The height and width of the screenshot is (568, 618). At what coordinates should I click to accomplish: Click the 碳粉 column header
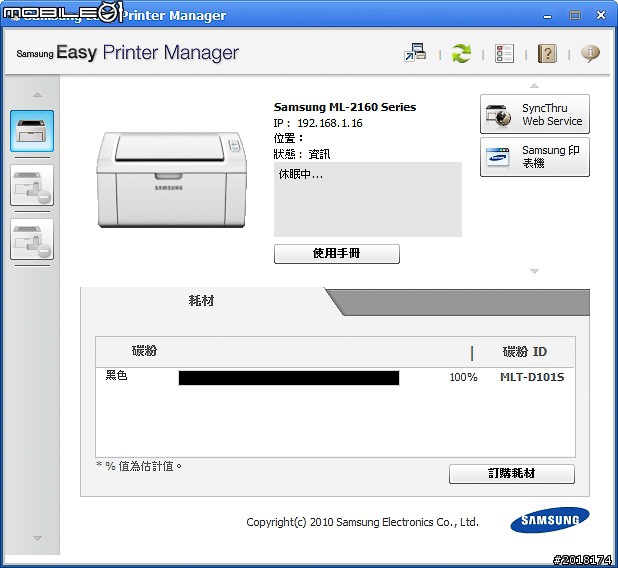[x=144, y=350]
